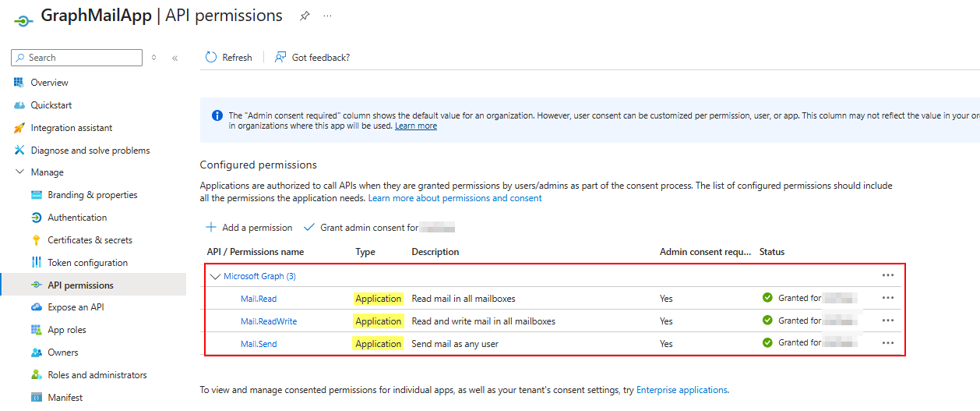Click the API / Permissions name column header

click(256, 252)
